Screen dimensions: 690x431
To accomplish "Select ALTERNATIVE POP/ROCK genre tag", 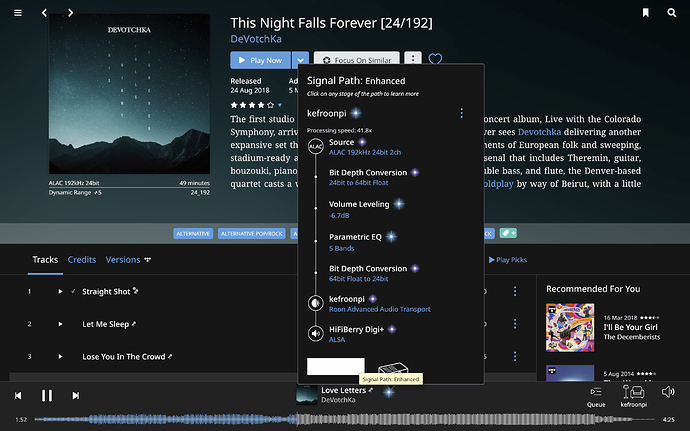I will click(252, 233).
